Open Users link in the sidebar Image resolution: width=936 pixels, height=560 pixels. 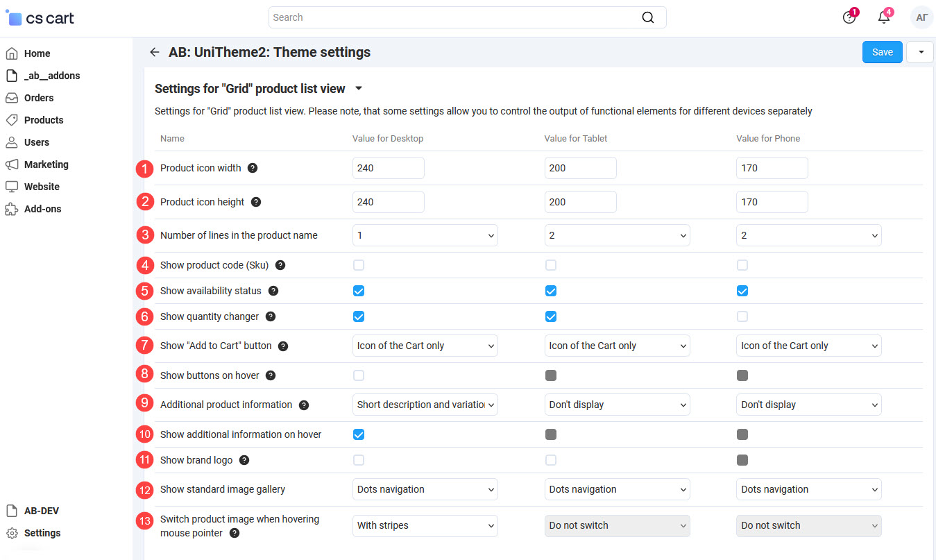(x=37, y=142)
